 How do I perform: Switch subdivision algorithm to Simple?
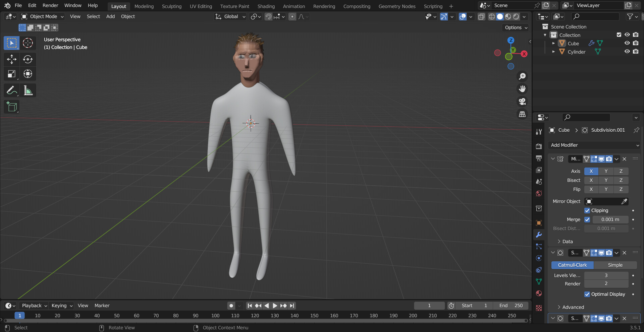615,265
